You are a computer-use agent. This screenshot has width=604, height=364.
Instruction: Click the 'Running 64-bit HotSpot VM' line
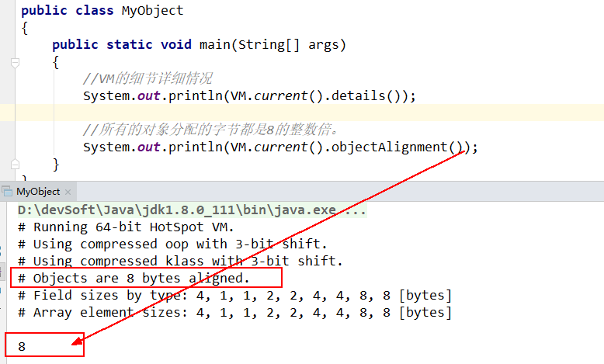click(x=124, y=227)
